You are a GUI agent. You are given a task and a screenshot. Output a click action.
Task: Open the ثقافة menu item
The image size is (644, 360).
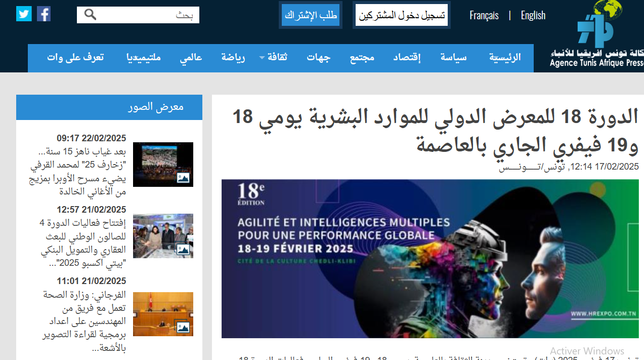point(277,57)
